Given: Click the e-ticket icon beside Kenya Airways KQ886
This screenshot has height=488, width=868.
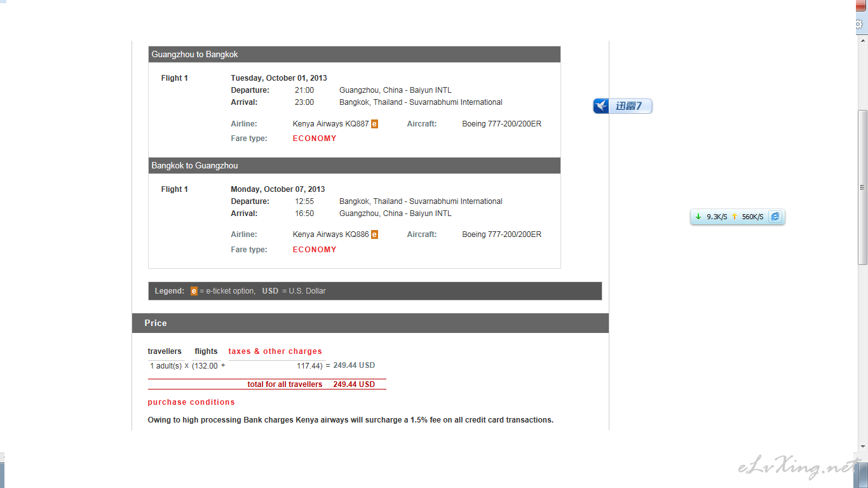Looking at the screenshot, I should (x=374, y=234).
